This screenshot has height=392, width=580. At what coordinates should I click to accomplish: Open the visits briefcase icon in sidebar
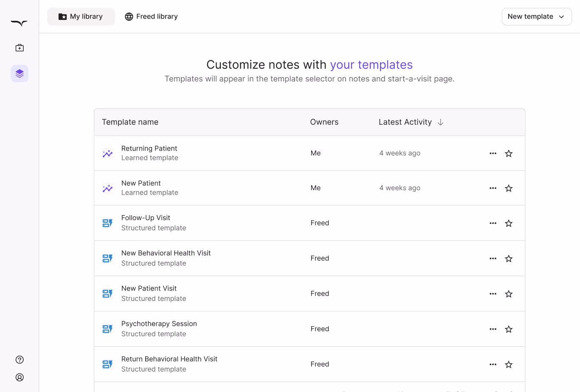click(x=20, y=48)
